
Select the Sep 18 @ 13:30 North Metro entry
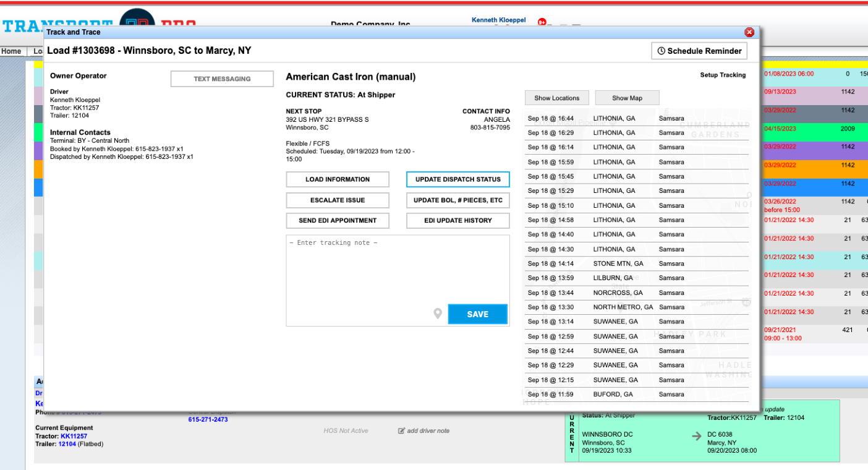[x=637, y=307]
